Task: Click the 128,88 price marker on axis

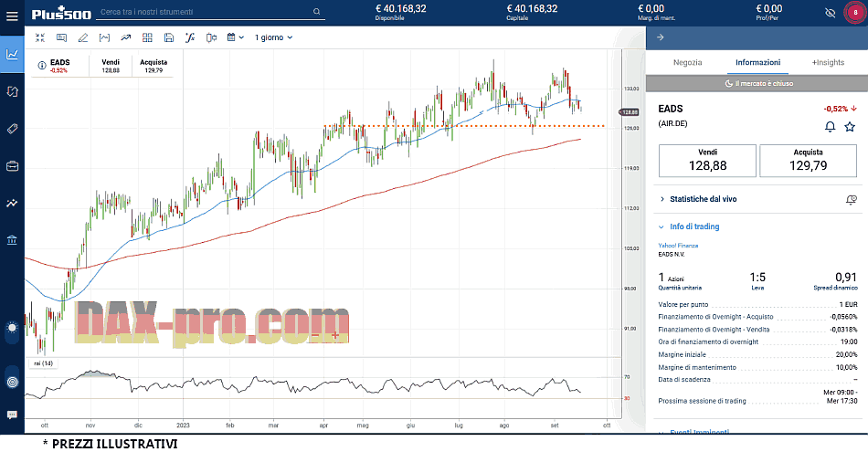Action: click(629, 112)
